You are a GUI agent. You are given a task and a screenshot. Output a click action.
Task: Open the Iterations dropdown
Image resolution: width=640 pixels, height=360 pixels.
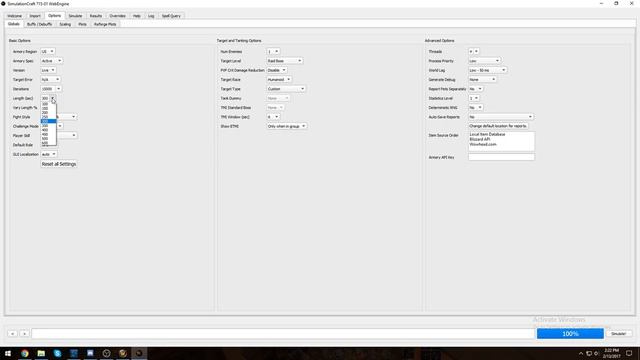pos(51,89)
